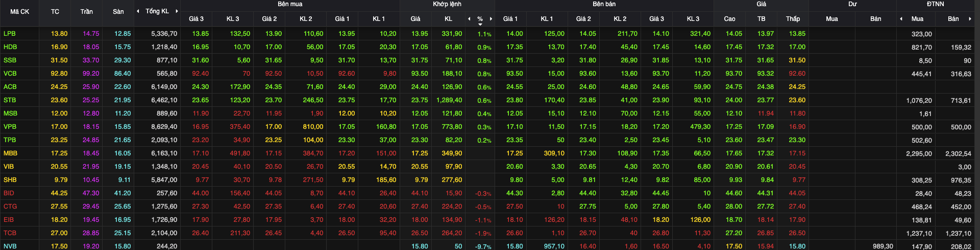
Task: Click the left arrow beside Tổng KL header
Action: [138, 11]
